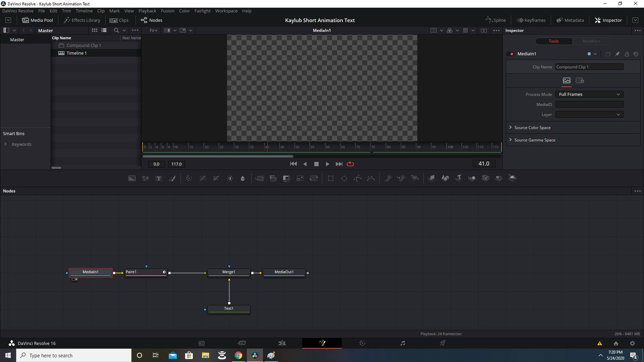
Task: Toggle the Effects Library panel
Action: (x=82, y=20)
